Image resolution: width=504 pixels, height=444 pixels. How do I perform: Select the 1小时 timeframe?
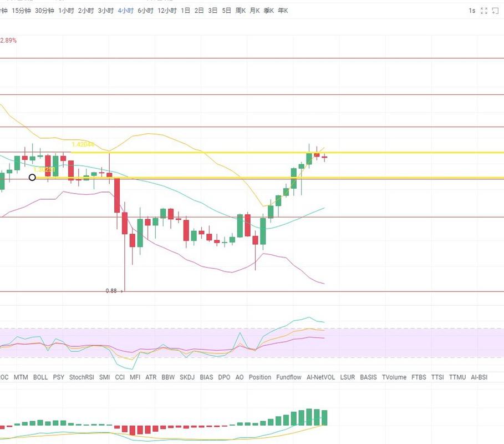(x=66, y=11)
